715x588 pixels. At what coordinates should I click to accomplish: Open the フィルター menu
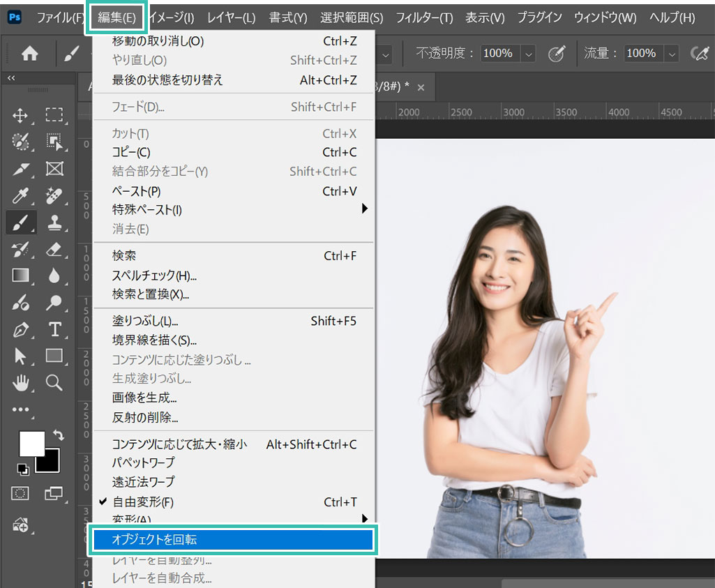pyautogui.click(x=424, y=17)
